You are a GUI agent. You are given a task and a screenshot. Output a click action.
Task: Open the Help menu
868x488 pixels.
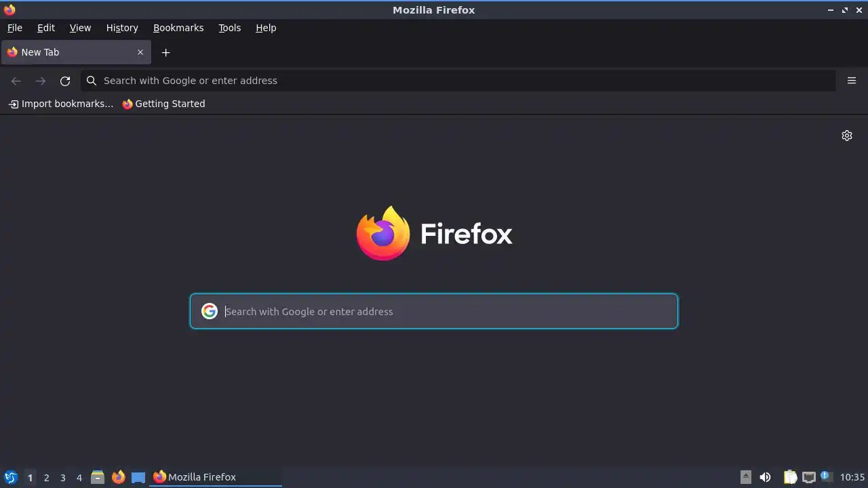(266, 28)
